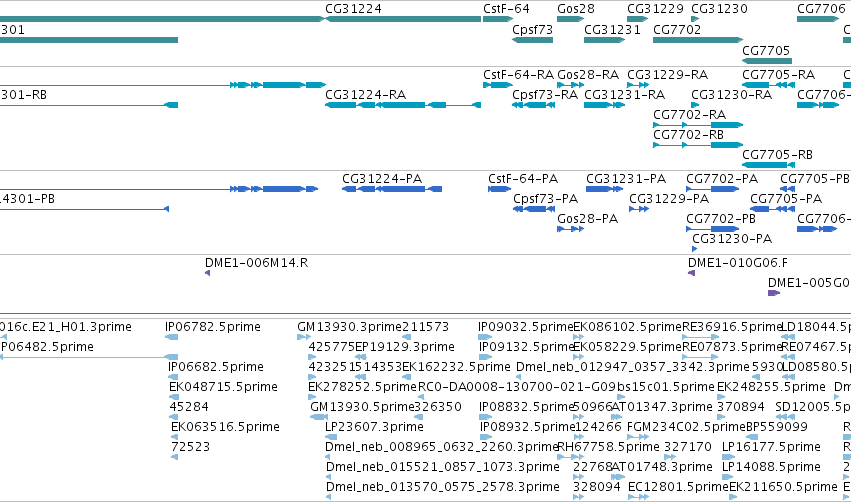Select the BP559099 EST label

(x=777, y=427)
